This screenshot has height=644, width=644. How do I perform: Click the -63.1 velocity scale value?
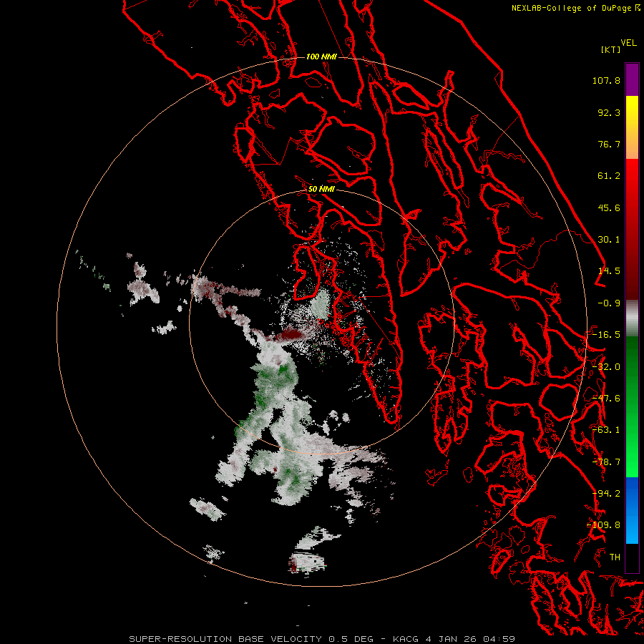click(x=606, y=430)
